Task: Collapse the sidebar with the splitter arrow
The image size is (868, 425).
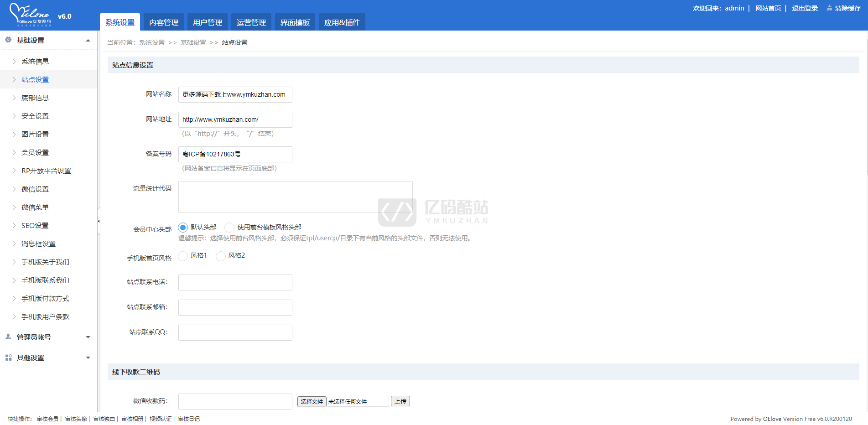Action: coord(99,221)
